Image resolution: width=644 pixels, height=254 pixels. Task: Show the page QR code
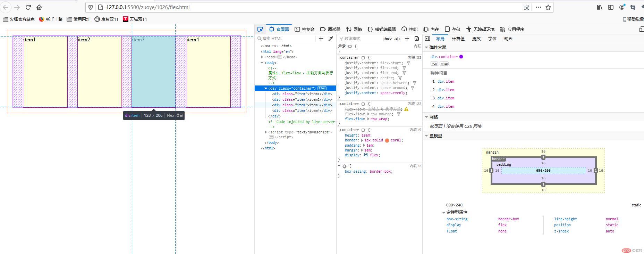click(526, 7)
